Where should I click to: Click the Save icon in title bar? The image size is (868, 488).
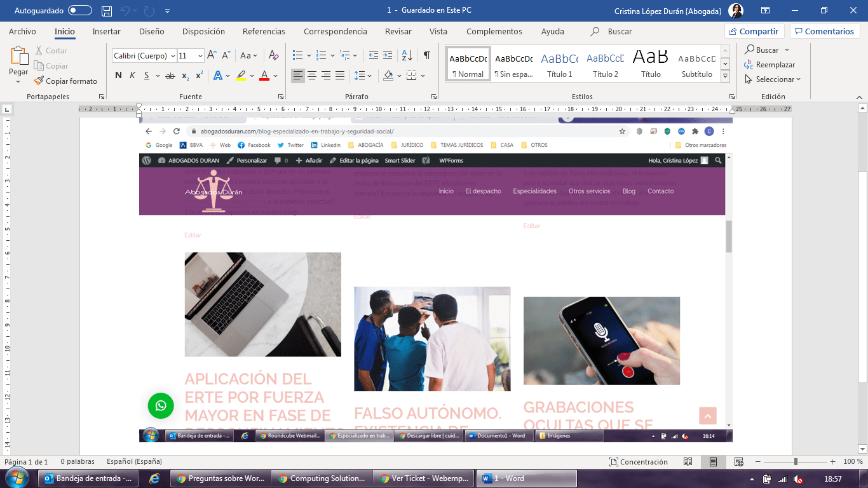click(x=107, y=11)
